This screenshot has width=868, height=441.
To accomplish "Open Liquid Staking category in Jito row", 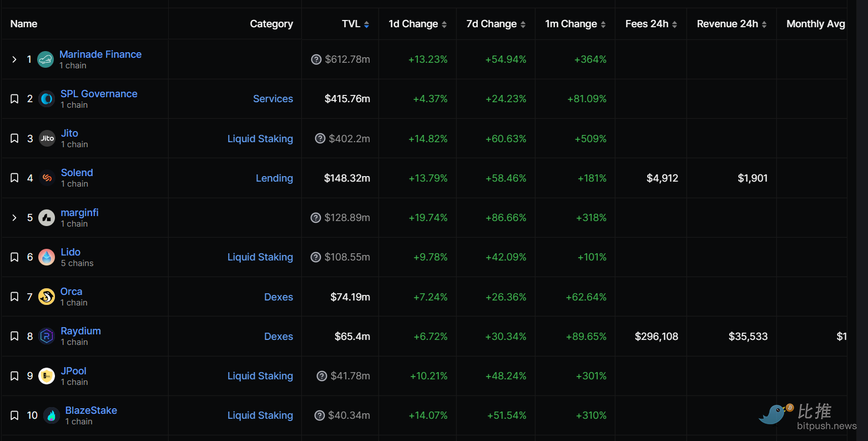I will point(260,139).
